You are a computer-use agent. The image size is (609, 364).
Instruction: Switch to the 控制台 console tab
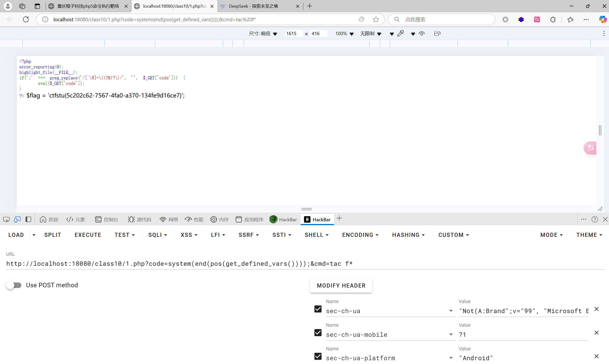point(106,219)
